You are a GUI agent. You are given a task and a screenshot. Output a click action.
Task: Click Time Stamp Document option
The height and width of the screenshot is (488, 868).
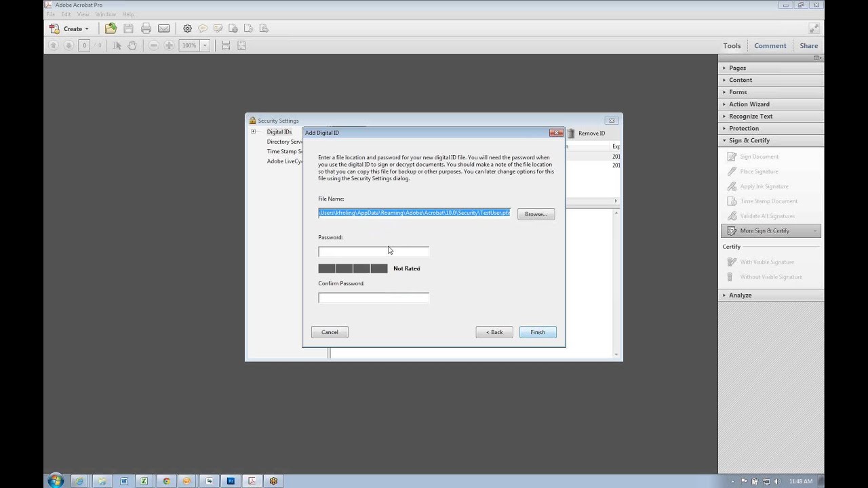pyautogui.click(x=768, y=201)
